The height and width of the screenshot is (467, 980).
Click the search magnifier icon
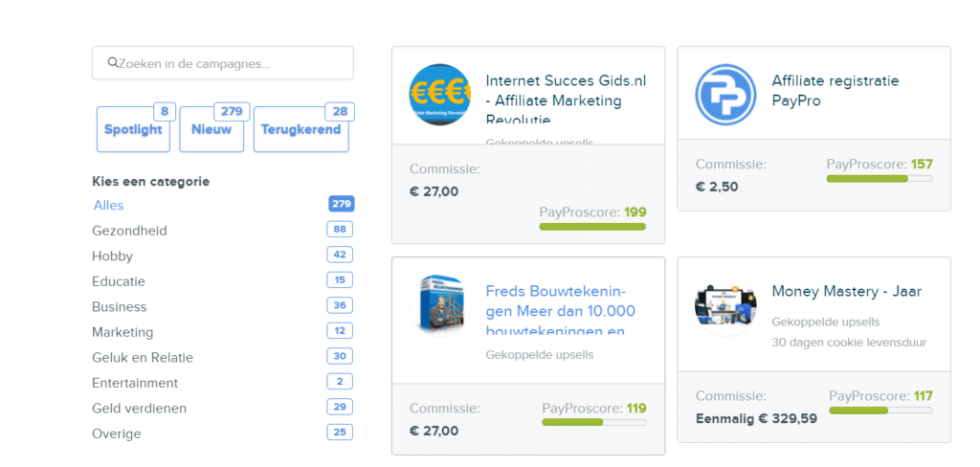coord(113,62)
